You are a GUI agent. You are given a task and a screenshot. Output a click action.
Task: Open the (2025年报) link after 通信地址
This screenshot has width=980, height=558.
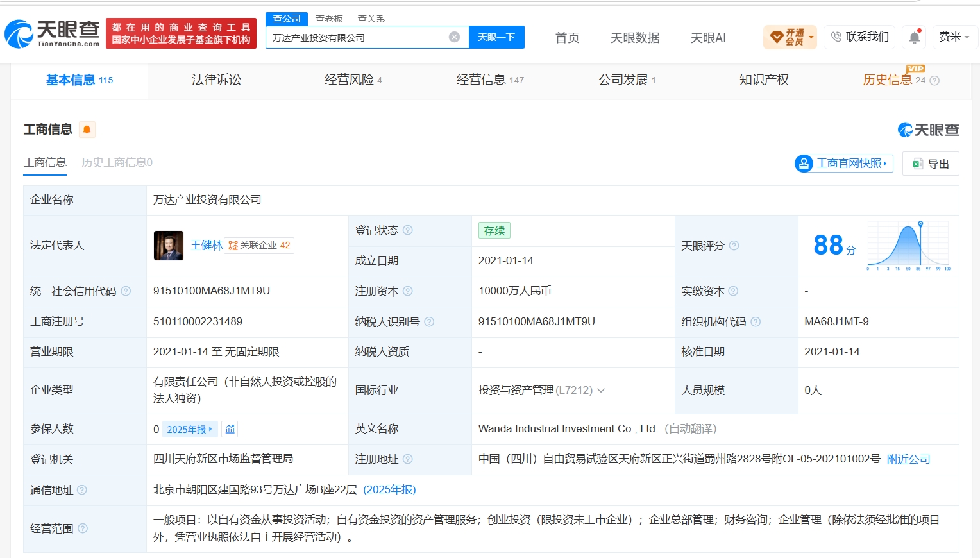tap(390, 490)
